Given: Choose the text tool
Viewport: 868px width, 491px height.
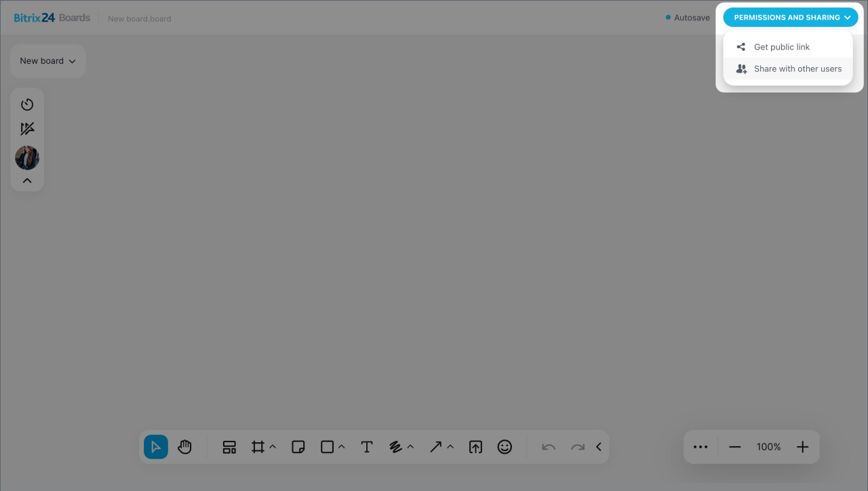Looking at the screenshot, I should click(x=367, y=447).
